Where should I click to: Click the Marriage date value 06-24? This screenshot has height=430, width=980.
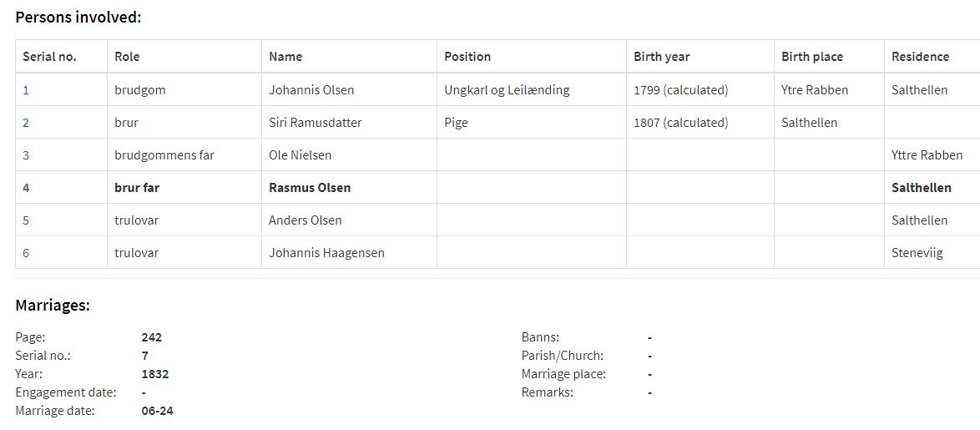pyautogui.click(x=158, y=412)
